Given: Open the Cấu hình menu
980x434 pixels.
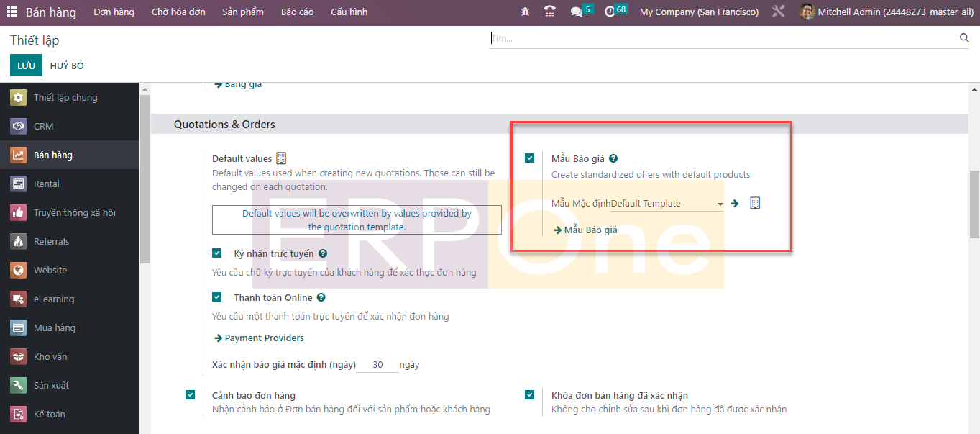Looking at the screenshot, I should 349,12.
